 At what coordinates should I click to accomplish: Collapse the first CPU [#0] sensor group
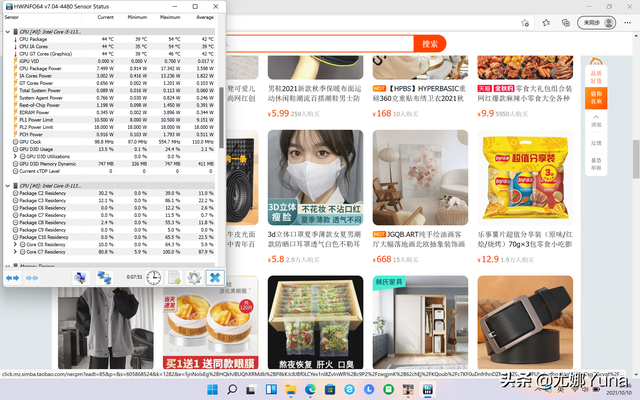point(7,31)
